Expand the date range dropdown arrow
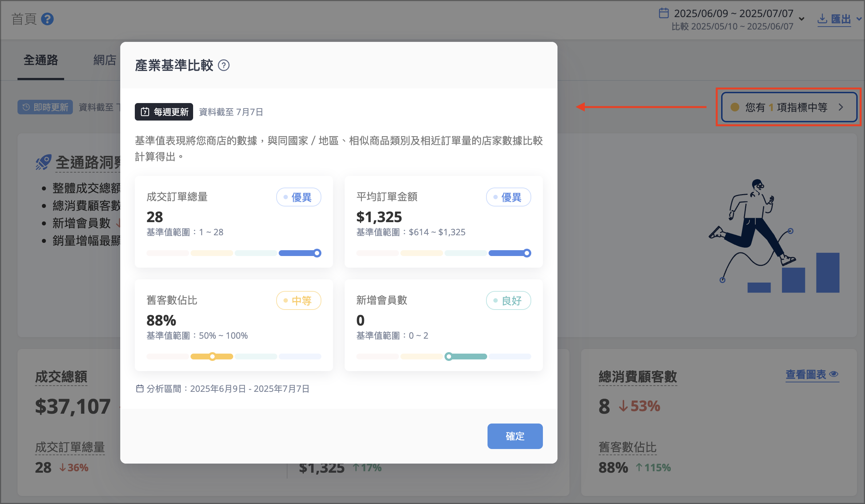The image size is (865, 504). (x=802, y=19)
